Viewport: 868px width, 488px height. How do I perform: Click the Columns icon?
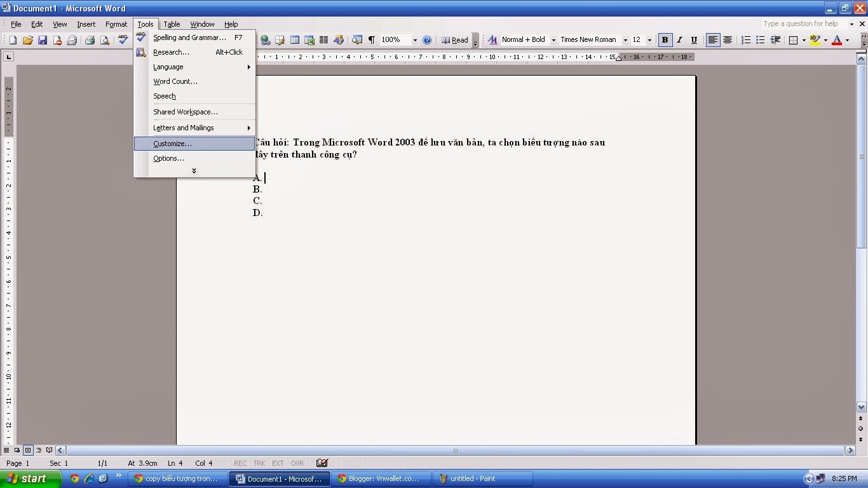[x=324, y=40]
